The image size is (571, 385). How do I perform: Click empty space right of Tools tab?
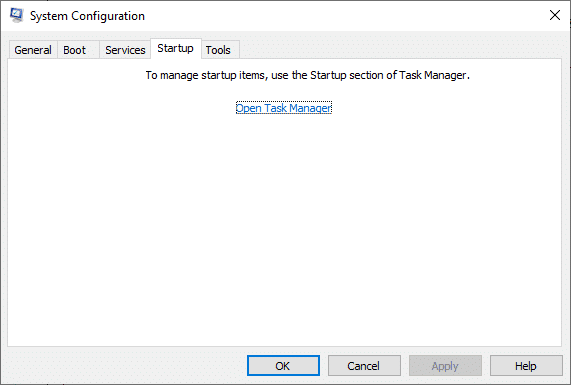pos(401,49)
